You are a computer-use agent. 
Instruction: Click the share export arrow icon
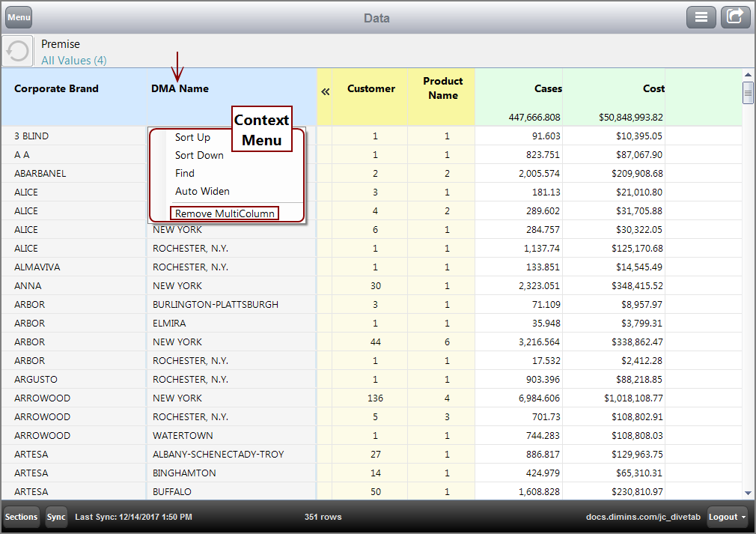(x=735, y=17)
